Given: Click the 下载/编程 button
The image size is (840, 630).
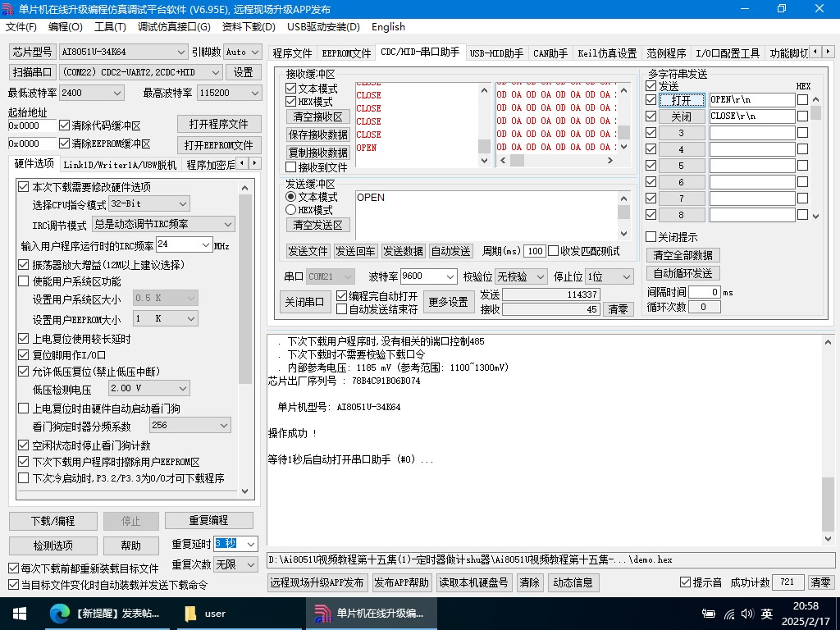Looking at the screenshot, I should click(53, 521).
